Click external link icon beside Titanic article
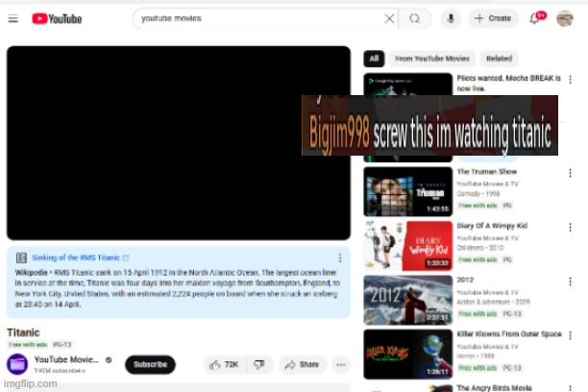 (126, 257)
